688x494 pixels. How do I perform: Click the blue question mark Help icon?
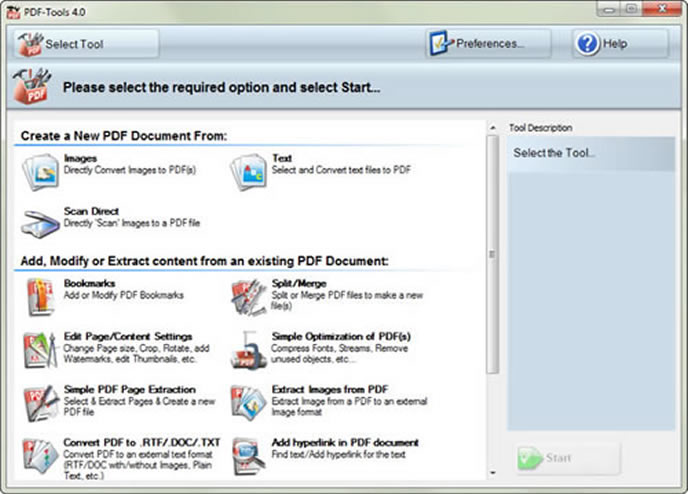pos(587,43)
